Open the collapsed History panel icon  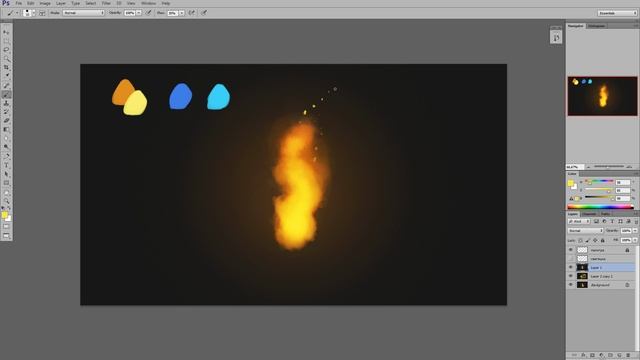tap(556, 38)
